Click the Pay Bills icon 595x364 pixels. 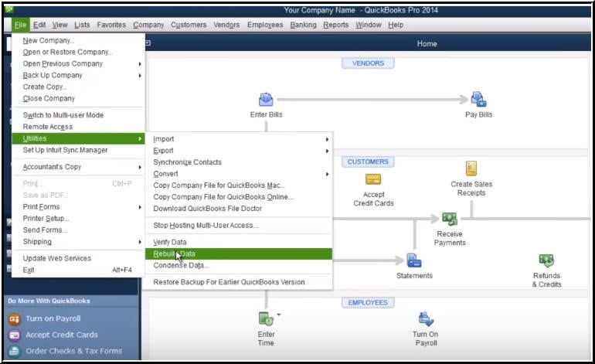pos(478,100)
